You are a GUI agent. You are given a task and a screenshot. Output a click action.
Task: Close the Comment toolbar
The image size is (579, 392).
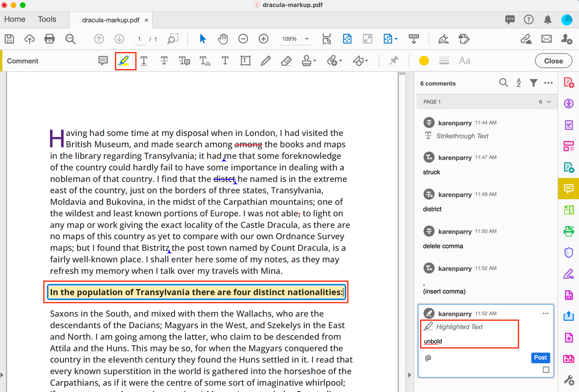[553, 61]
